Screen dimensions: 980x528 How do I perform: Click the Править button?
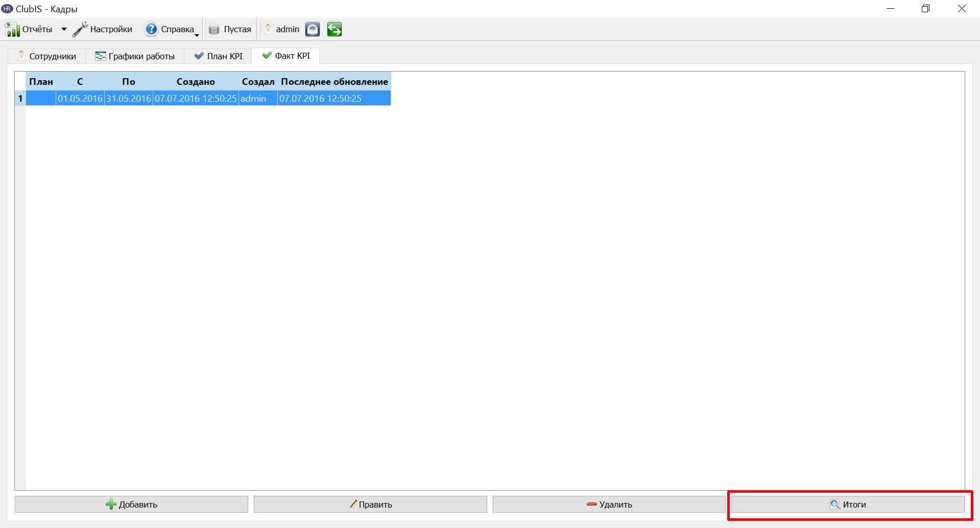tap(370, 504)
